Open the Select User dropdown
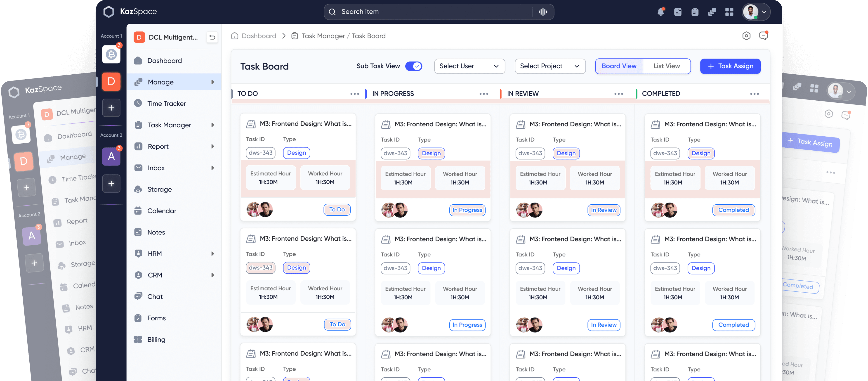The image size is (868, 381). (469, 66)
